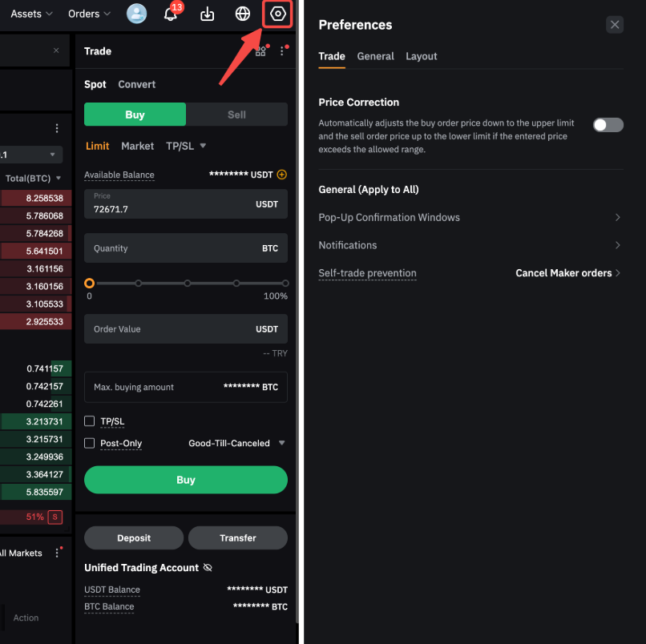The height and width of the screenshot is (644, 646).
Task: Open the hexagon settings icon
Action: click(278, 14)
